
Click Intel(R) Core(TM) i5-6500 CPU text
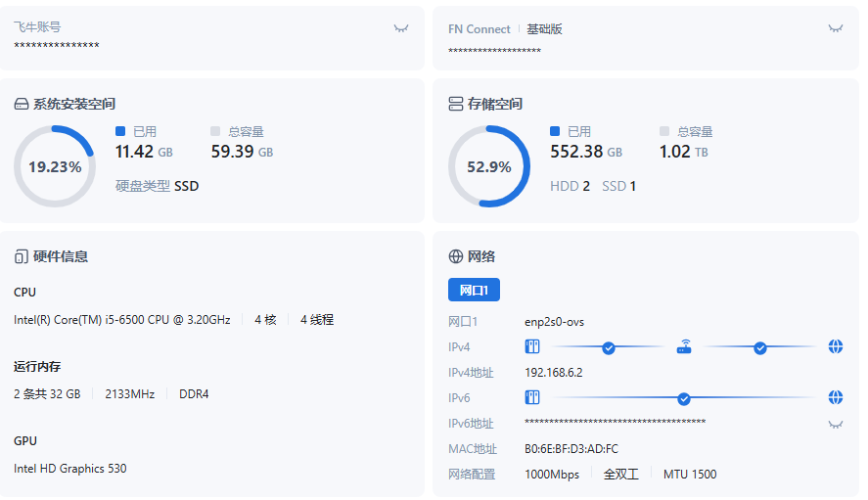121,320
